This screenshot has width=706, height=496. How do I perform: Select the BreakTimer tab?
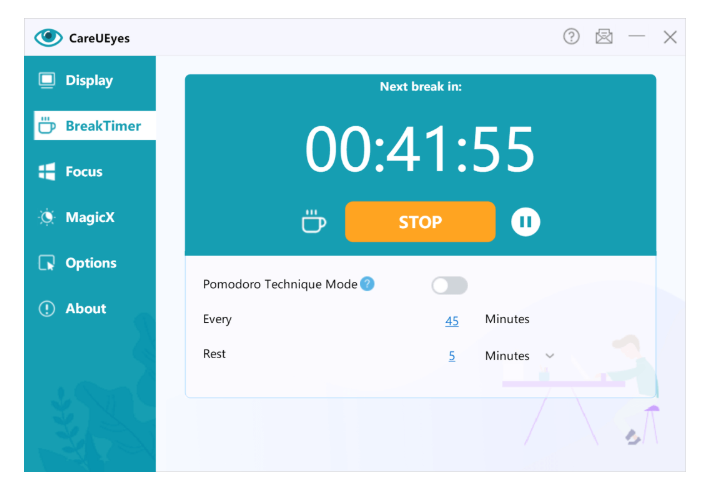click(x=95, y=126)
